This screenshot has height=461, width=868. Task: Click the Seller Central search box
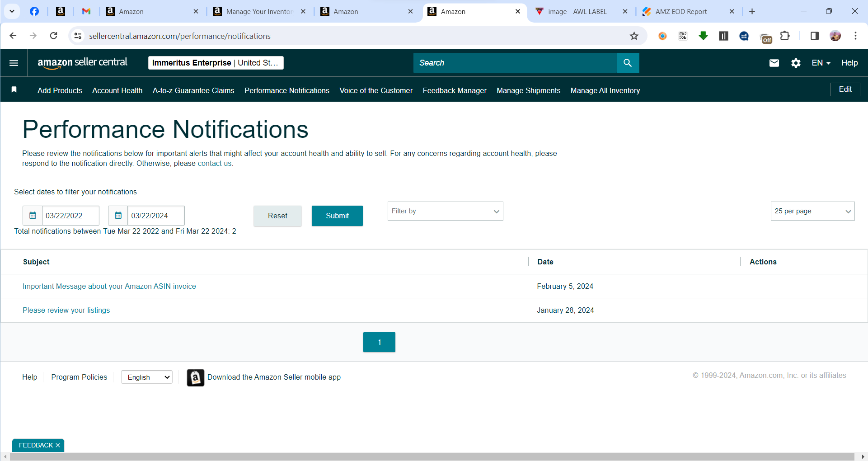pyautogui.click(x=515, y=63)
